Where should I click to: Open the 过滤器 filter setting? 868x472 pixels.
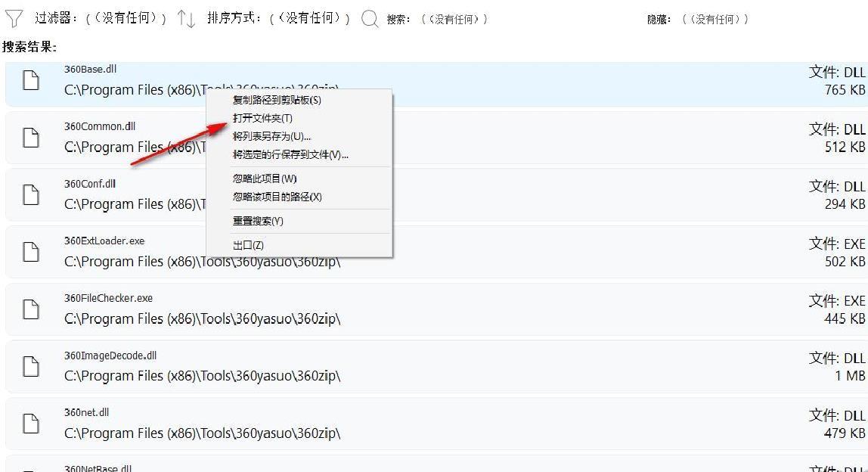coord(101,18)
